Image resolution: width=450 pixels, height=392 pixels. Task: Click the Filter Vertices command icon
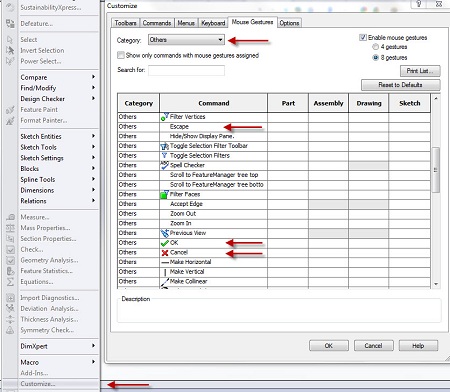pos(164,117)
